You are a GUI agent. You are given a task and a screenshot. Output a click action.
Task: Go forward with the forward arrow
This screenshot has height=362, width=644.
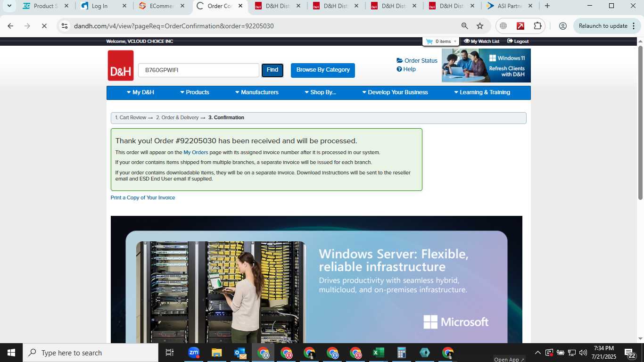point(27,26)
